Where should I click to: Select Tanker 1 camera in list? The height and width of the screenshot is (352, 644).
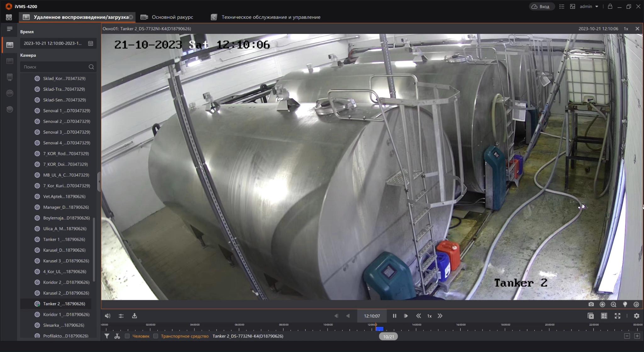pyautogui.click(x=64, y=239)
